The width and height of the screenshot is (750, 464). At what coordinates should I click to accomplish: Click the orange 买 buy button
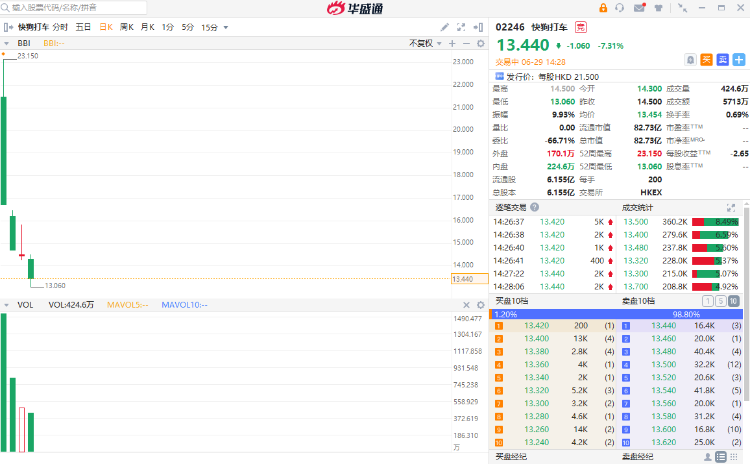click(x=706, y=60)
